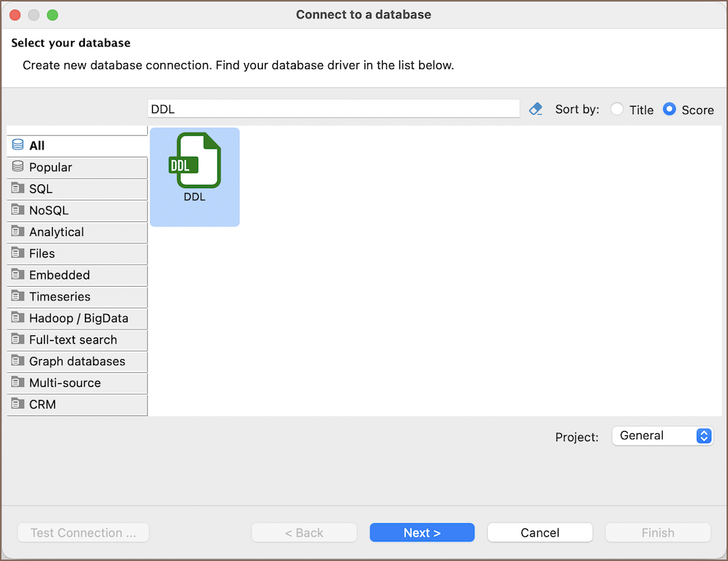728x561 pixels.
Task: Sort drivers by Score radio button
Action: point(669,110)
